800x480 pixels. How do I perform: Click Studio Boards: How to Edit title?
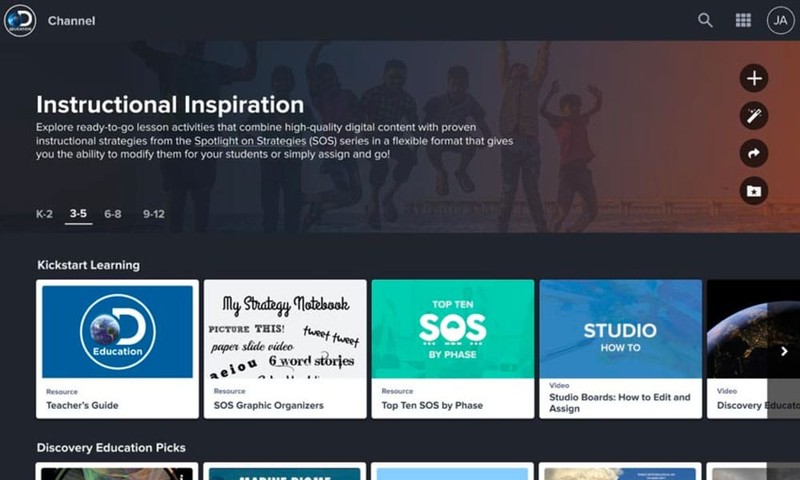pyautogui.click(x=619, y=402)
